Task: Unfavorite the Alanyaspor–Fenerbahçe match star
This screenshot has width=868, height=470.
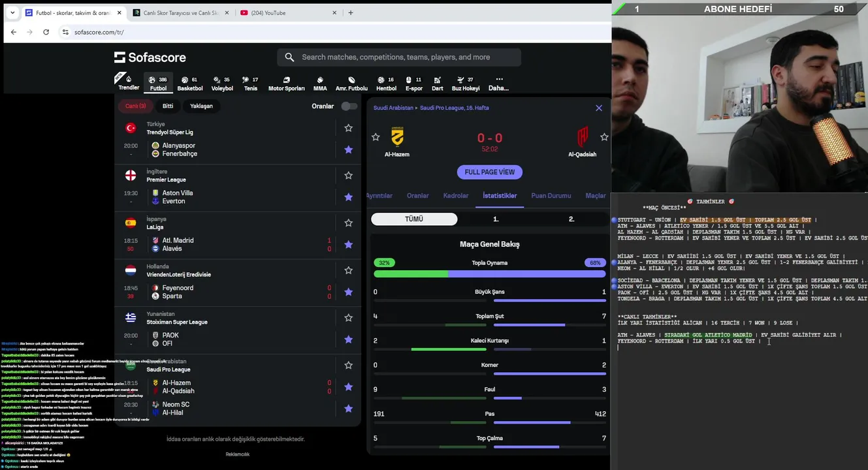Action: pos(348,149)
